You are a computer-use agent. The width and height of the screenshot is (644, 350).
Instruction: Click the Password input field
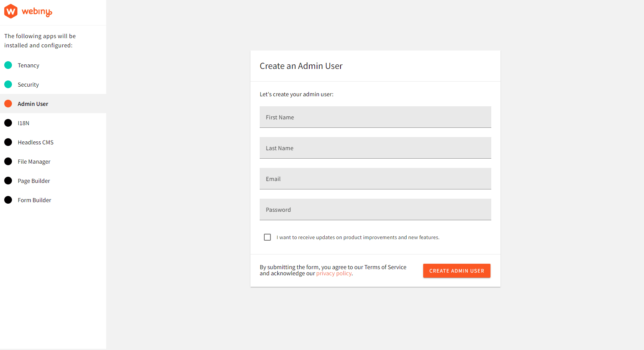(x=375, y=209)
